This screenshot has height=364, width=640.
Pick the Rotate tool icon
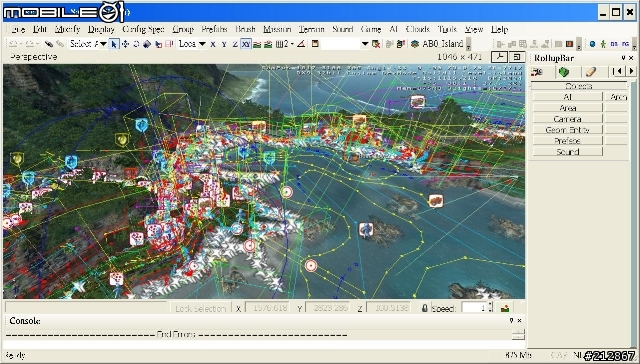coord(136,44)
